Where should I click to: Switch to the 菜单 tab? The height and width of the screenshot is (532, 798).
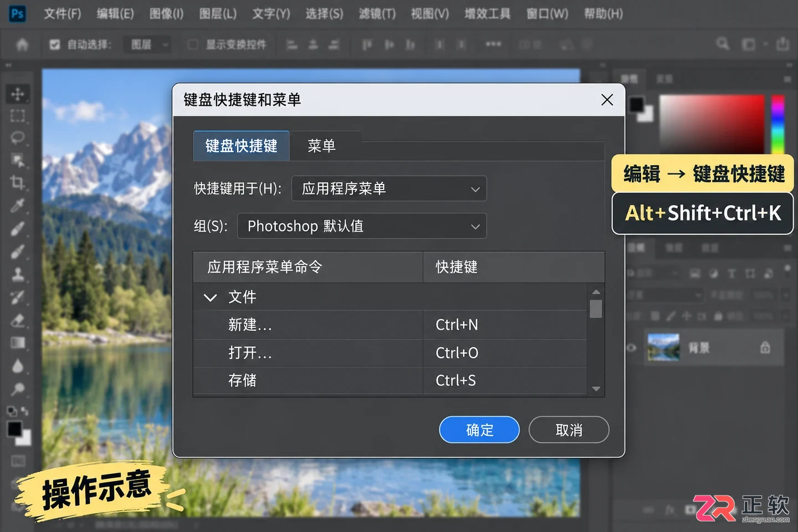click(x=322, y=146)
